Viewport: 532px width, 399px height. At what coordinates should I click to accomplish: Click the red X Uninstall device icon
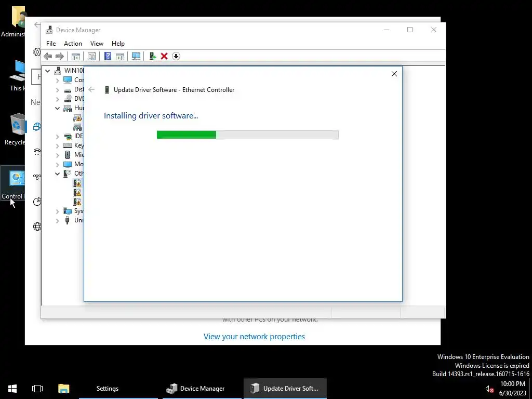click(164, 56)
